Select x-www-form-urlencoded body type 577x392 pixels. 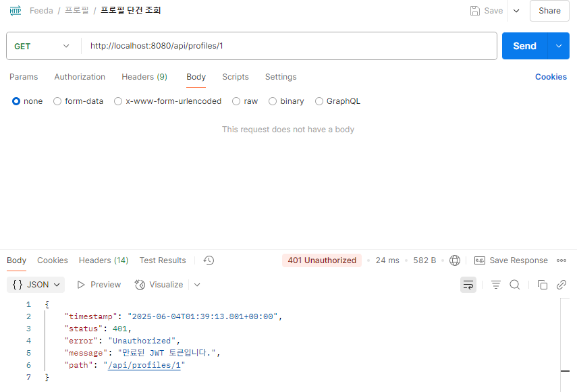point(117,101)
